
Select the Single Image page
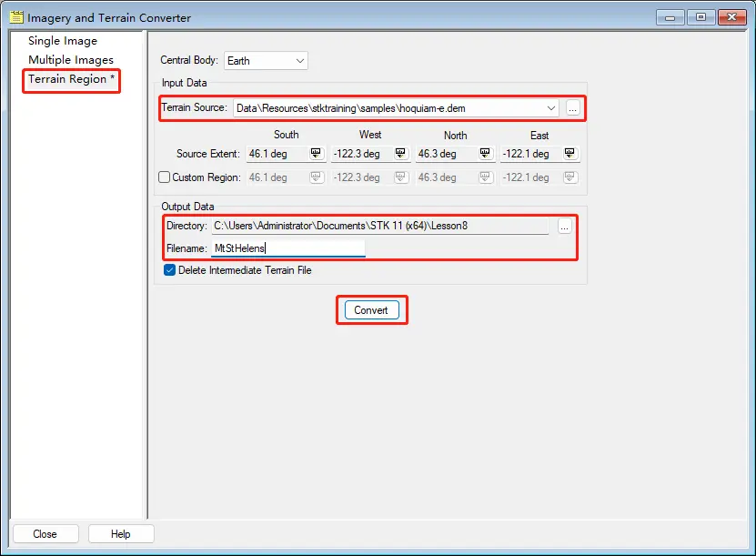[x=63, y=41]
